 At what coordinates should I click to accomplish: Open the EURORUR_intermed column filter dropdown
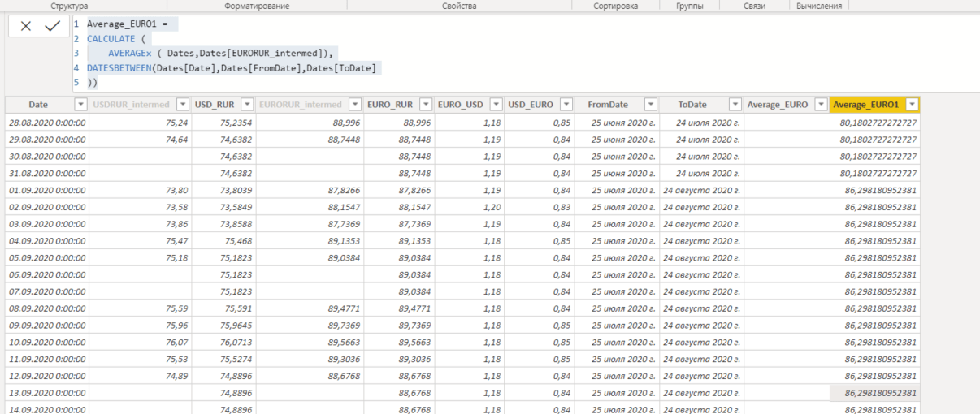(x=357, y=105)
